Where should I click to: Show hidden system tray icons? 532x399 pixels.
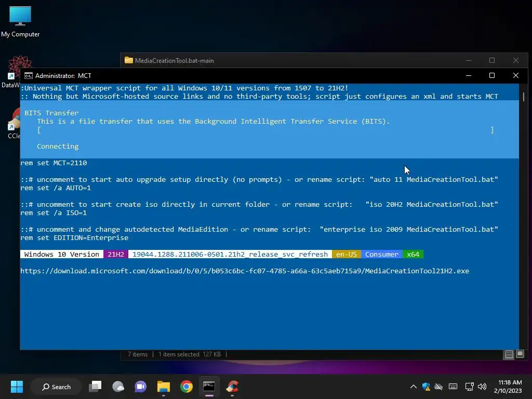[x=413, y=387]
